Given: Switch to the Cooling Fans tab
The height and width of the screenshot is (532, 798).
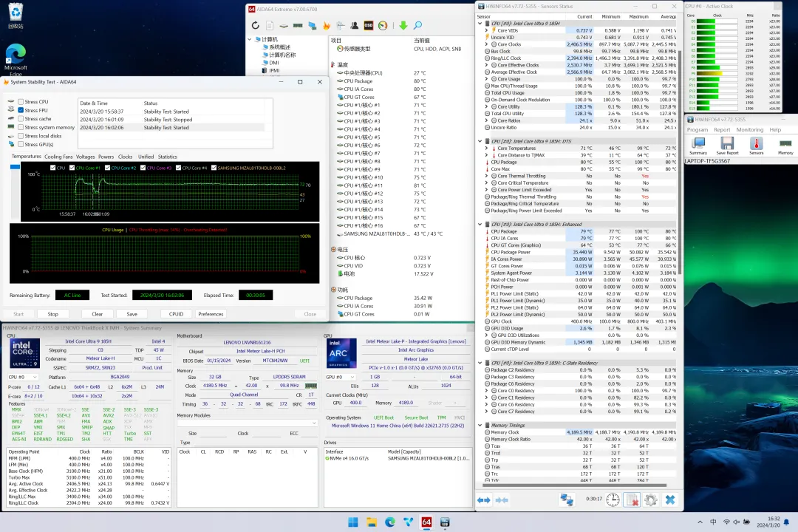Looking at the screenshot, I should pos(58,157).
